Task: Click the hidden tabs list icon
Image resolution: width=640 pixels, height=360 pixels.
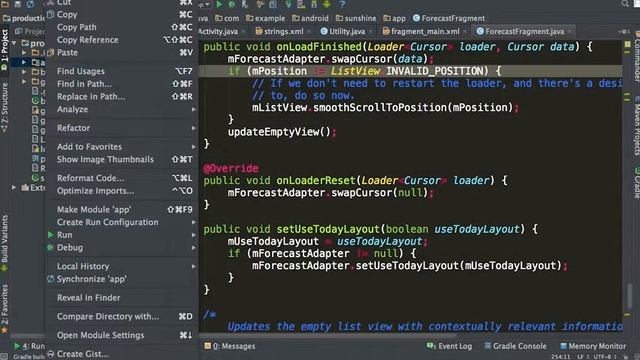Action: (x=623, y=31)
